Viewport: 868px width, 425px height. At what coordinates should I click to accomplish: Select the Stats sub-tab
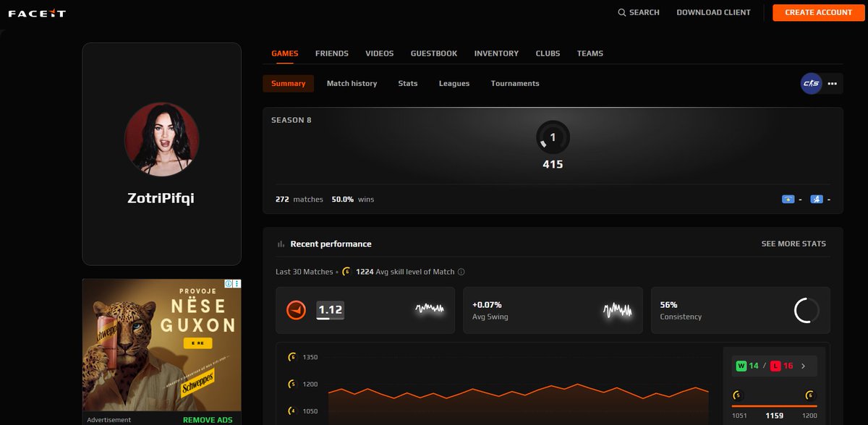(x=408, y=84)
